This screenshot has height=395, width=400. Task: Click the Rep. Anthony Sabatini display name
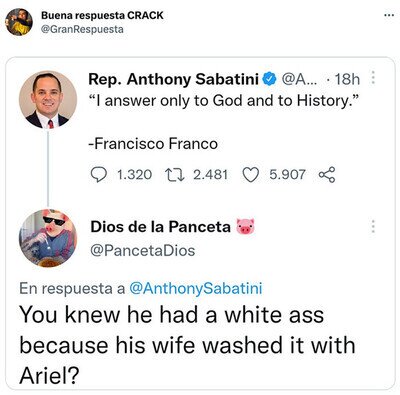(x=174, y=79)
